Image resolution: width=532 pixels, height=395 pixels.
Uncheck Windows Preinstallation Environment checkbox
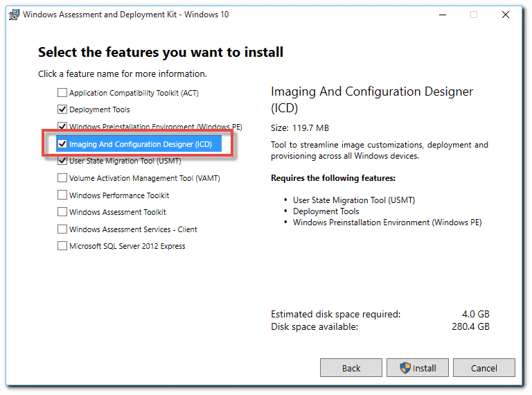point(62,126)
